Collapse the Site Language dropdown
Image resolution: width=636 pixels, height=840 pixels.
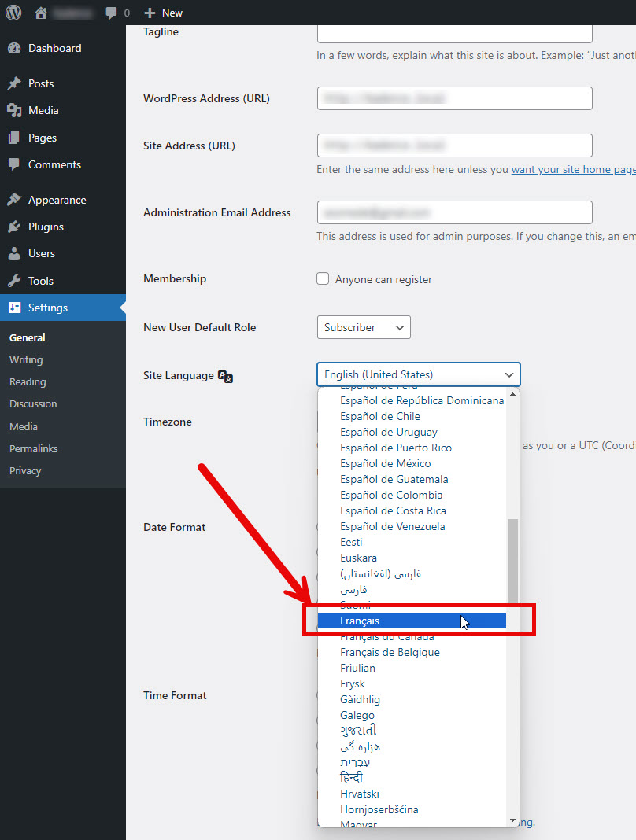point(418,374)
